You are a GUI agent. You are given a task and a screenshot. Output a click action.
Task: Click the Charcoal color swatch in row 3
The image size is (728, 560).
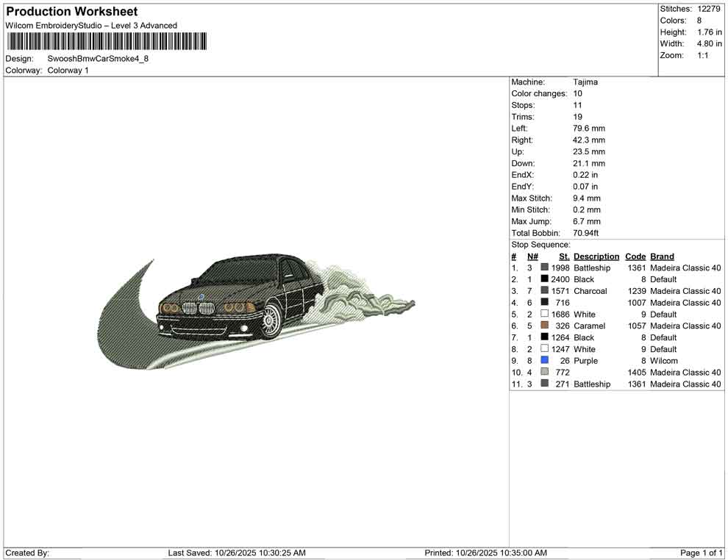[545, 290]
